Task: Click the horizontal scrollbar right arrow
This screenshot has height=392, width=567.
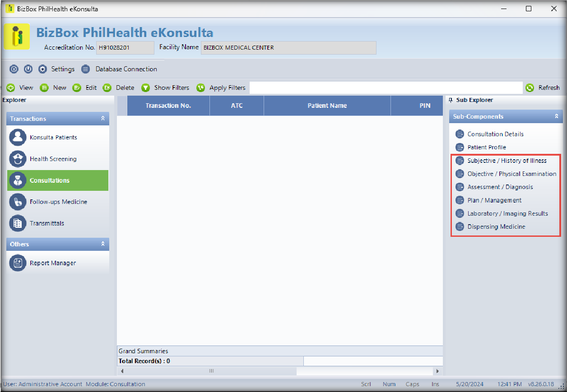Action: (x=437, y=371)
